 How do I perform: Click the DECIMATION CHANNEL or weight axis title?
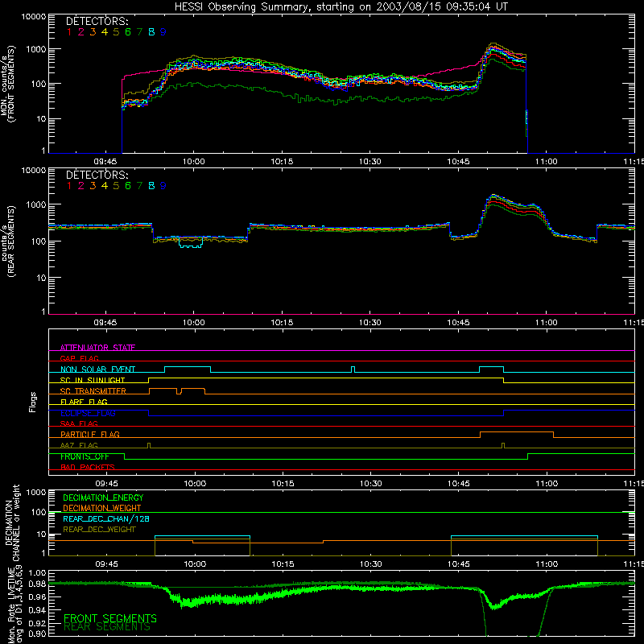tap(12, 522)
